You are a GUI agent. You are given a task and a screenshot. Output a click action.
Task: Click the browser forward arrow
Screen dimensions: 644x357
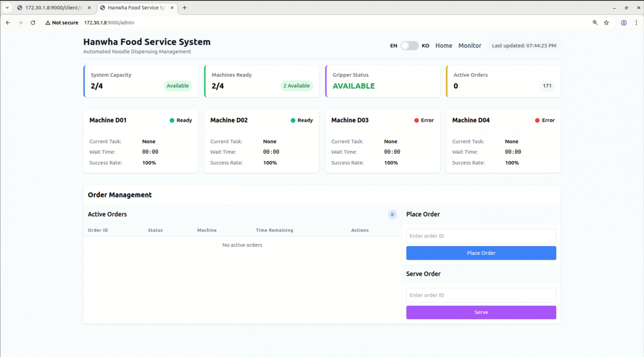20,23
